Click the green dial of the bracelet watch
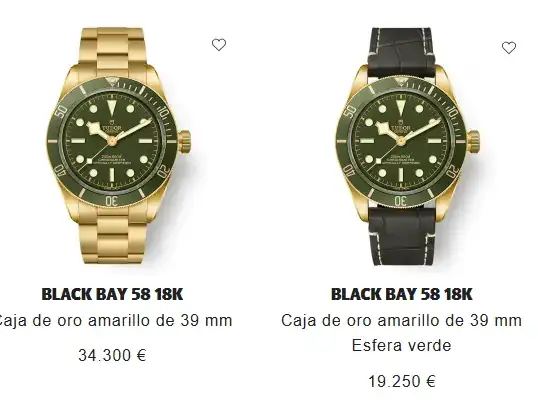 (112, 141)
